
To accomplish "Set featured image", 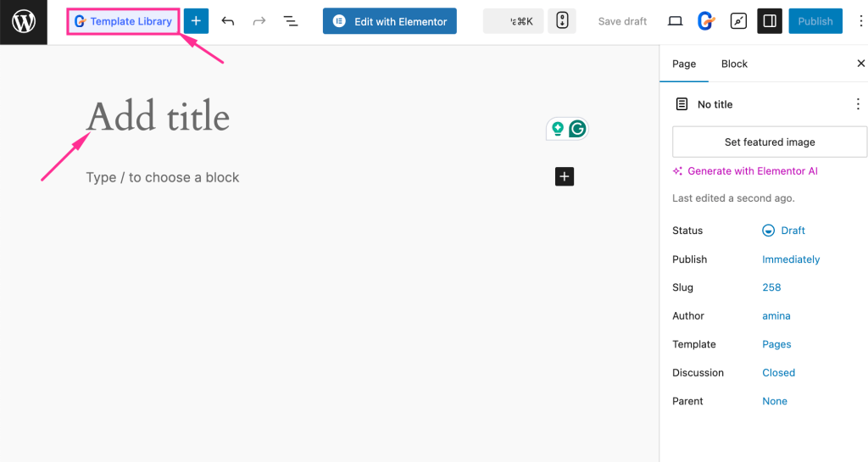I will point(770,142).
